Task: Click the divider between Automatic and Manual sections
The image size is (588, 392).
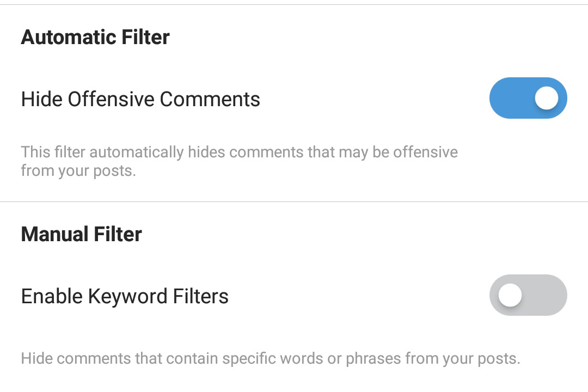Action: 294,202
